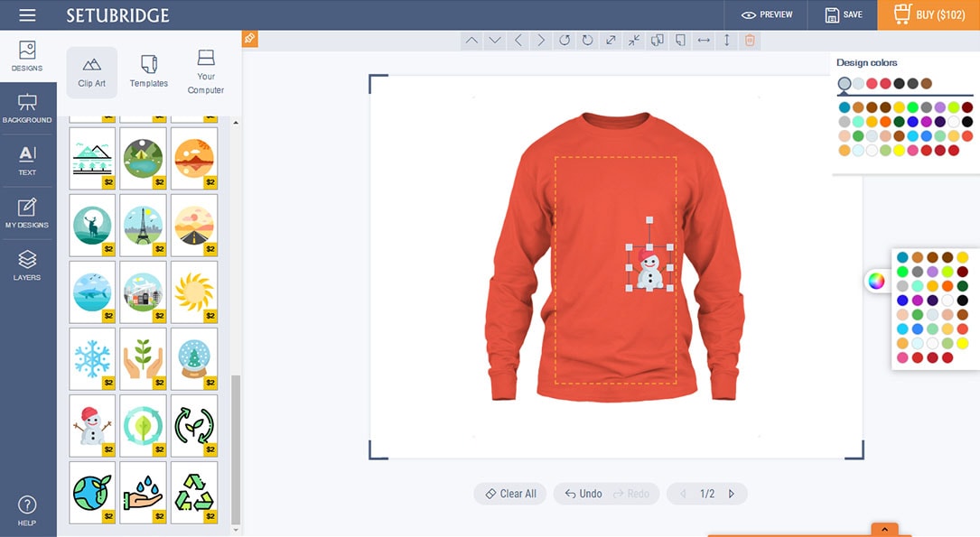
Task: Select the snowman on the shirt
Action: 649,269
